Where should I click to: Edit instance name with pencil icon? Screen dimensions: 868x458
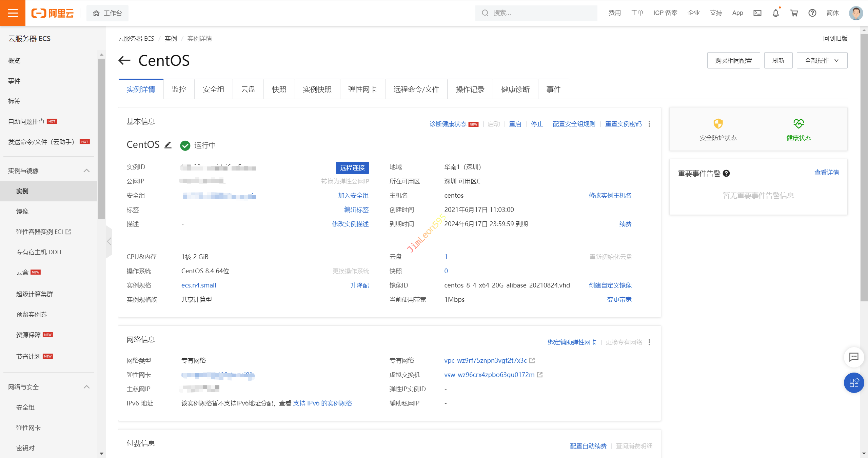pyautogui.click(x=168, y=145)
